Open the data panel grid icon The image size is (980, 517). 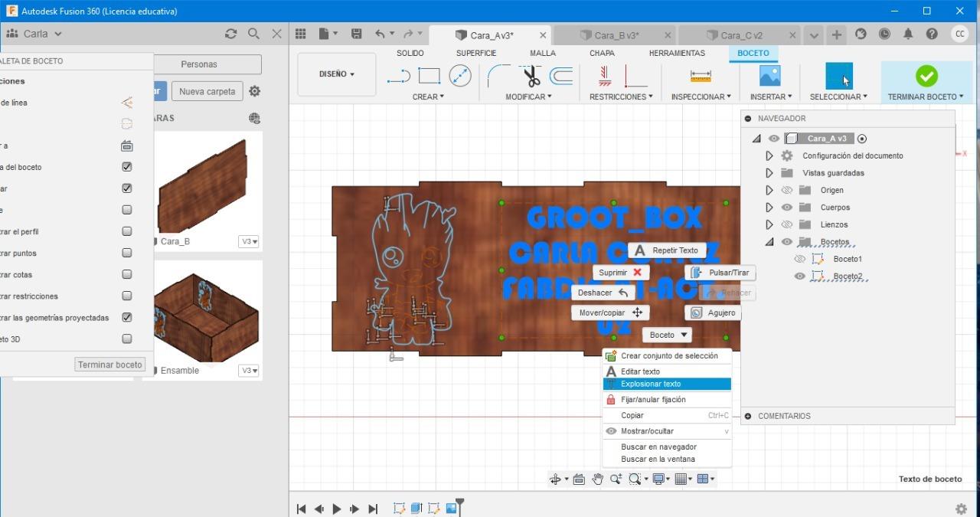301,34
